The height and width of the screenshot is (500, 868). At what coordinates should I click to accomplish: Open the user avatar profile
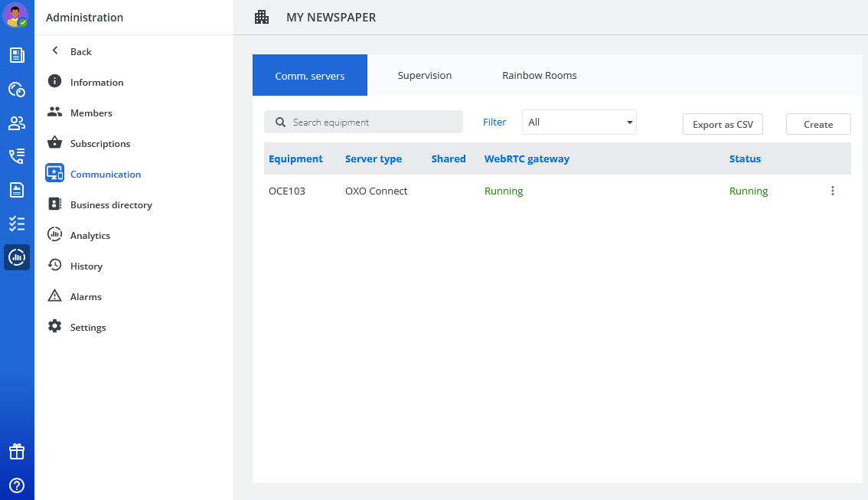pyautogui.click(x=15, y=15)
